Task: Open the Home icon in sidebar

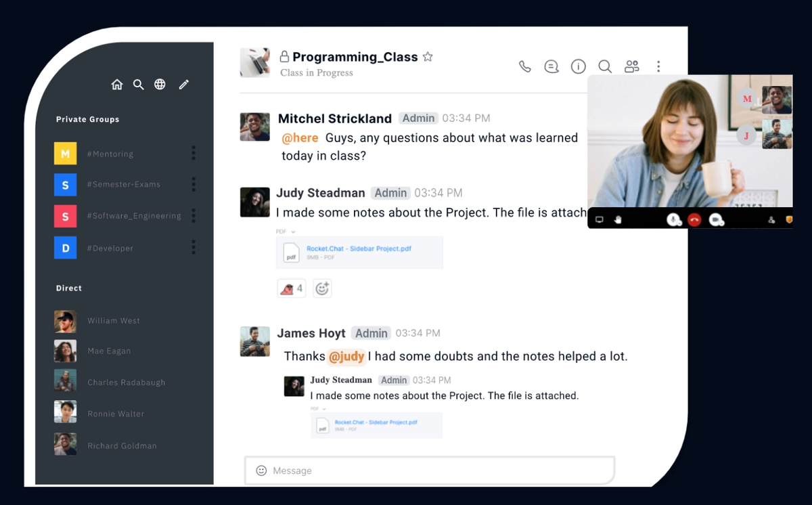Action: point(117,85)
